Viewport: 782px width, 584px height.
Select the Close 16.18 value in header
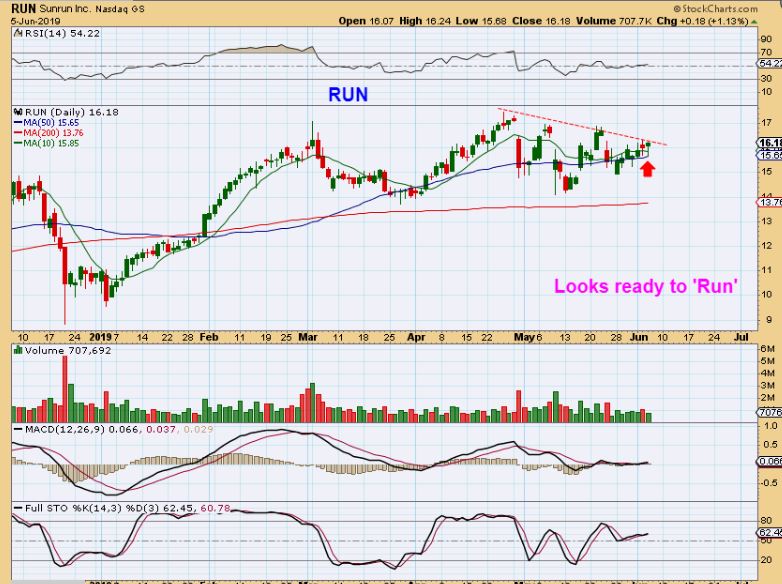point(542,21)
